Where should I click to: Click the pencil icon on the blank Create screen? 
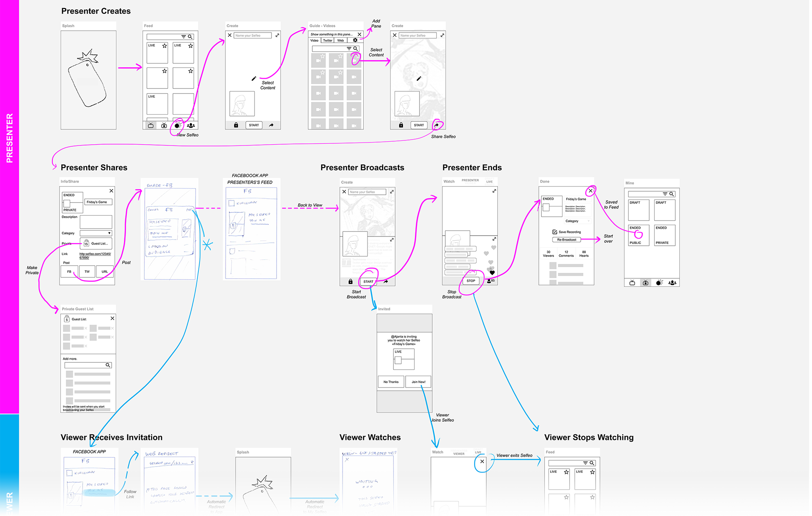pos(254,79)
